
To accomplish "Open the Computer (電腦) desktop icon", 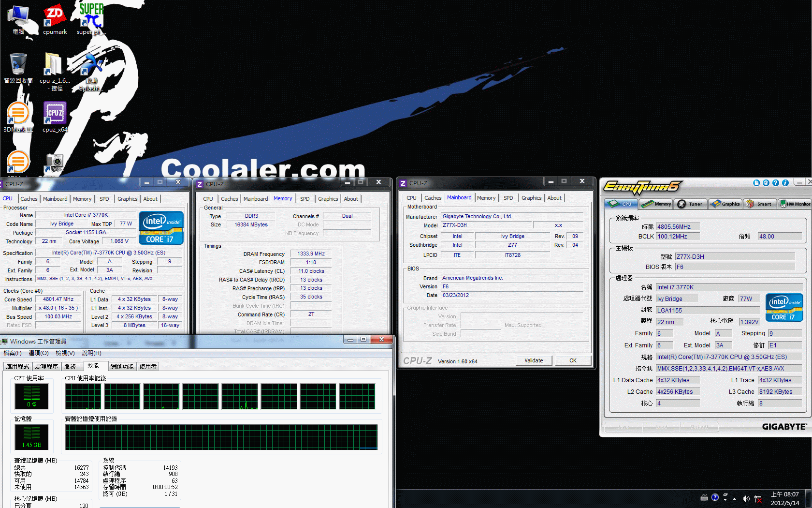I will [x=18, y=19].
